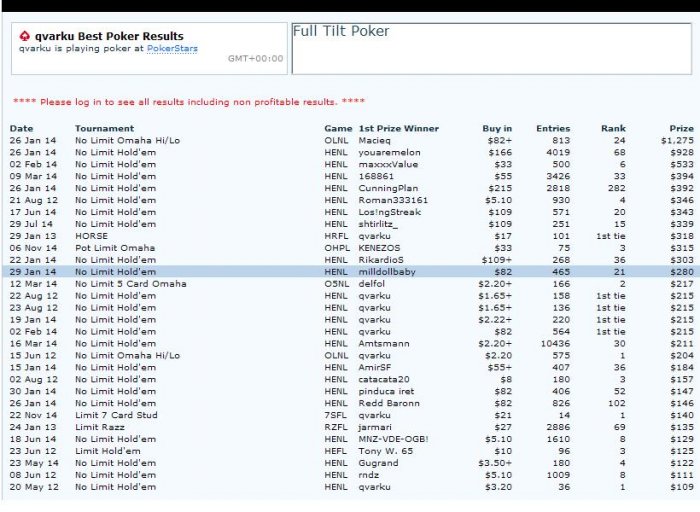Image resolution: width=700 pixels, height=512 pixels.
Task: Click the Limit 7 Card Stud tournament
Action: pyautogui.click(x=116, y=415)
